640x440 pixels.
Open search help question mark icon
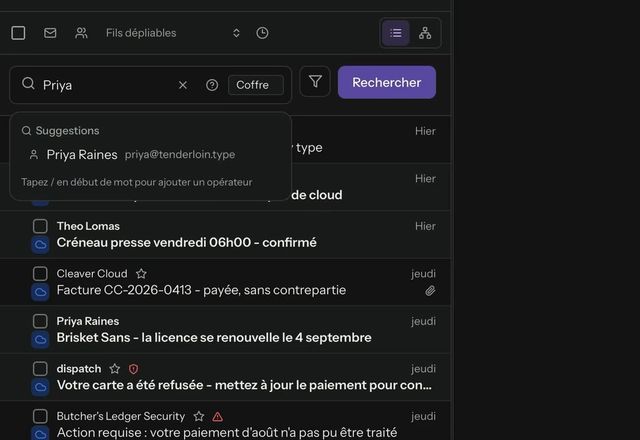212,85
